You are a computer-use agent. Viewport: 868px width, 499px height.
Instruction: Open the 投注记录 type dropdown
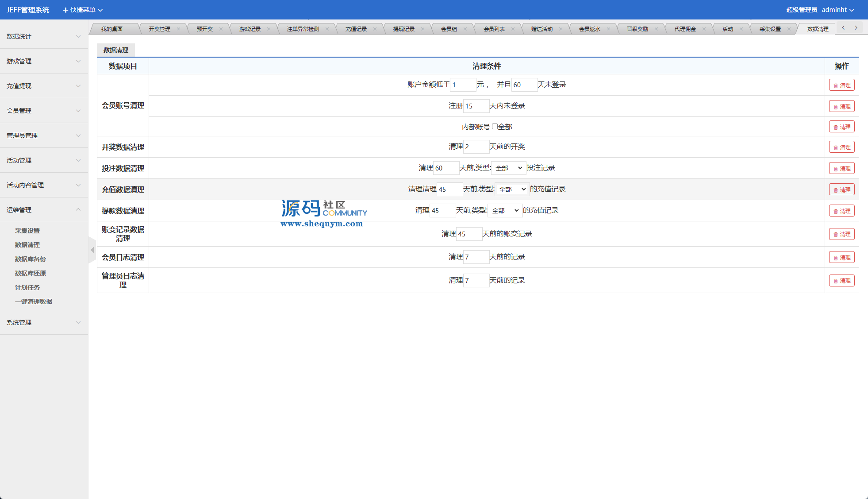tap(508, 168)
